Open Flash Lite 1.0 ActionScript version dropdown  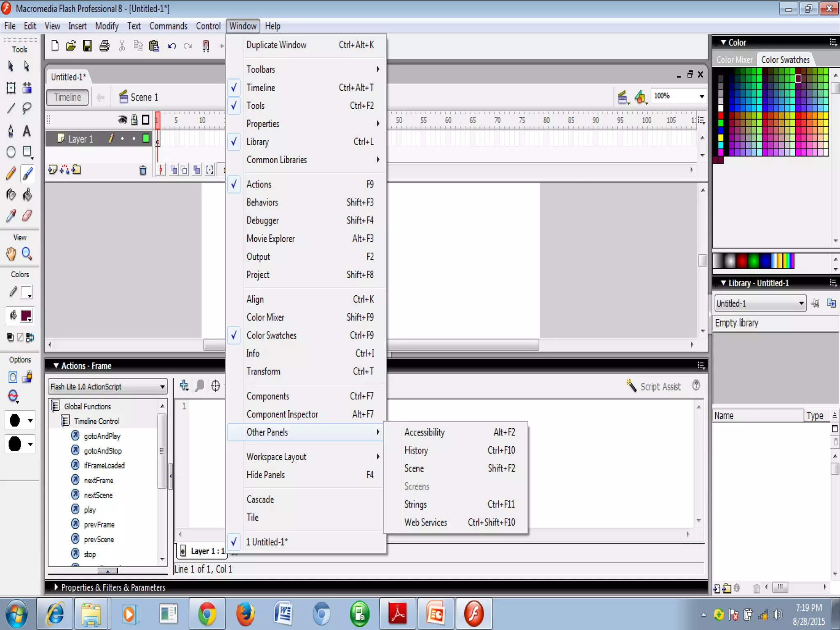[x=162, y=387]
